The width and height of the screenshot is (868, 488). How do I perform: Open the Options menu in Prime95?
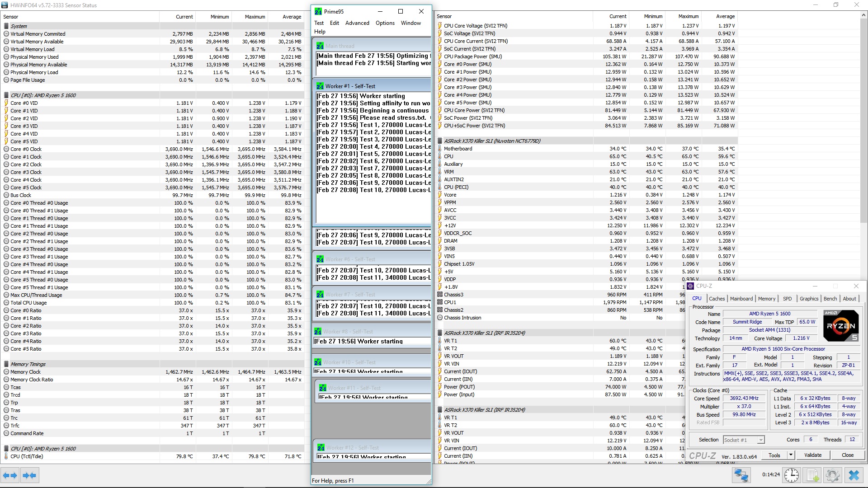(385, 23)
